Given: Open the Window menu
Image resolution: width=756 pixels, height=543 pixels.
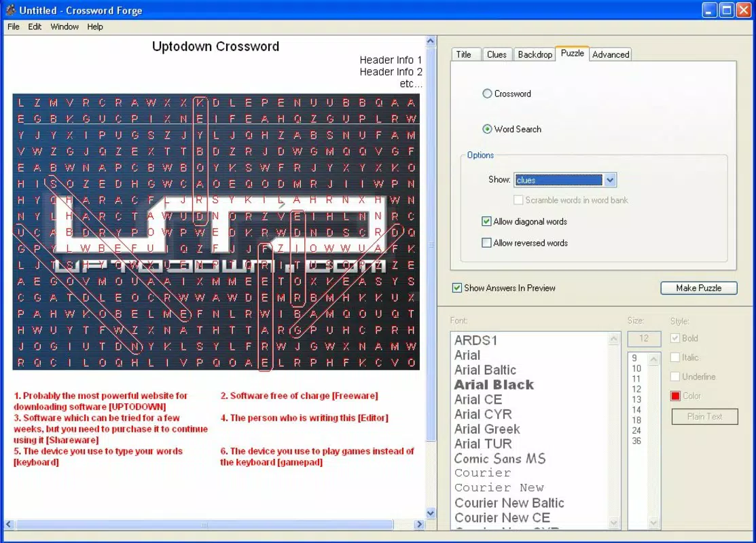Looking at the screenshot, I should [65, 26].
